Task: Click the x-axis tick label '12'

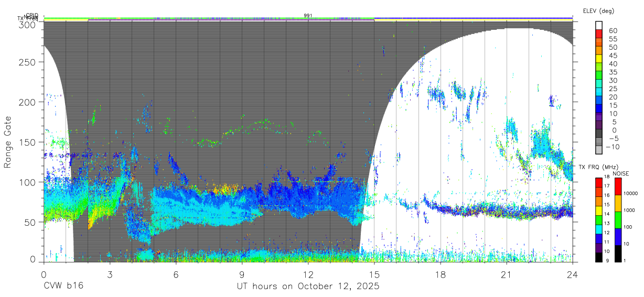Action: point(308,274)
